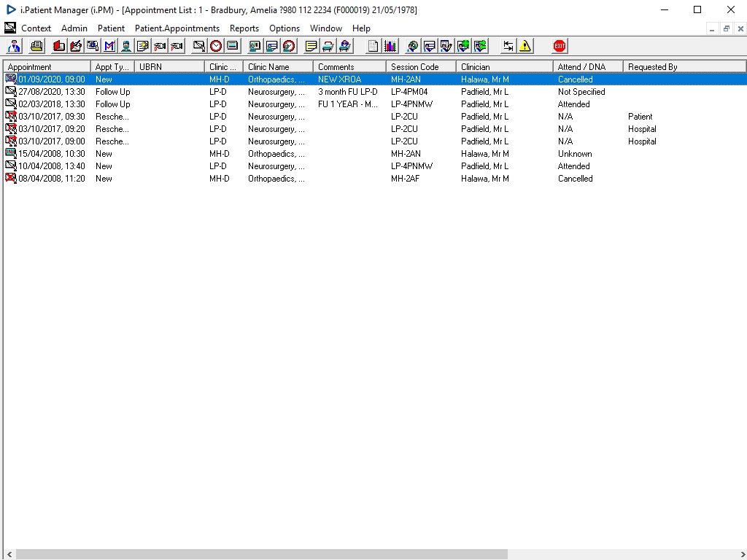Select the 15/04/2008, 10:30 appointment row
Screen dimensions: 747x560
click(x=375, y=154)
